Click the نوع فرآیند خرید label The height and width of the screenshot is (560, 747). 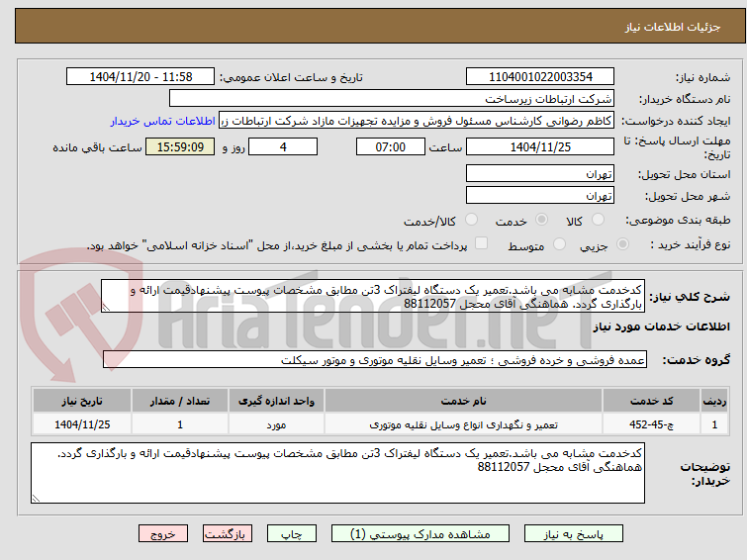click(x=691, y=244)
